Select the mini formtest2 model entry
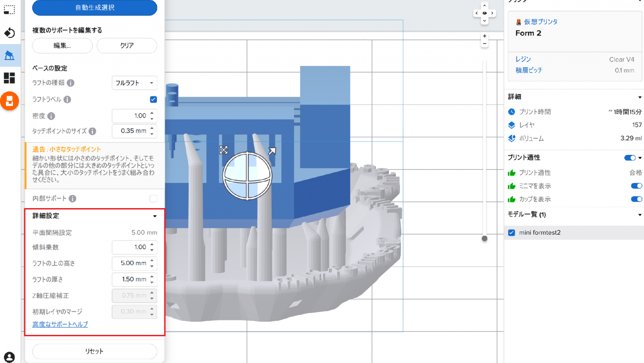The height and width of the screenshot is (363, 644). coord(541,232)
